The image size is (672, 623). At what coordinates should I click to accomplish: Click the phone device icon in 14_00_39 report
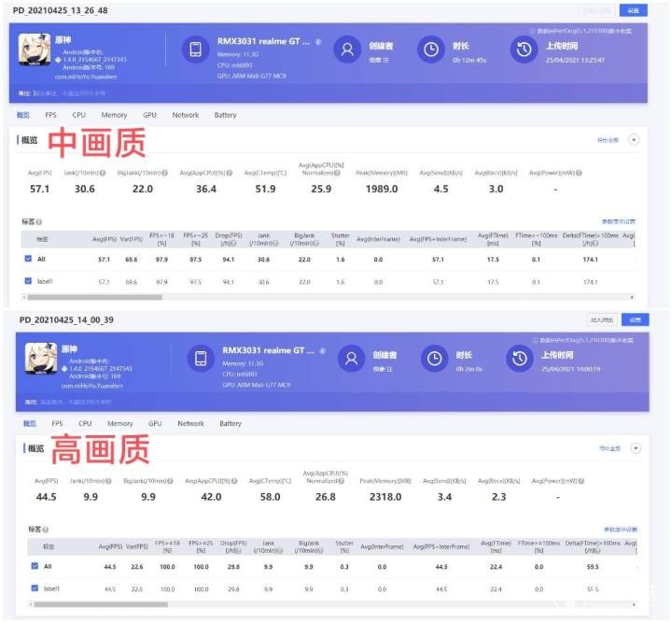pyautogui.click(x=201, y=358)
